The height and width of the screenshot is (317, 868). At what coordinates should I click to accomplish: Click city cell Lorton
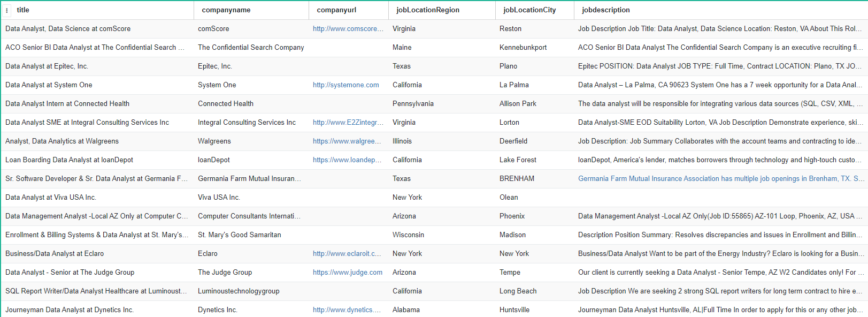click(x=509, y=123)
